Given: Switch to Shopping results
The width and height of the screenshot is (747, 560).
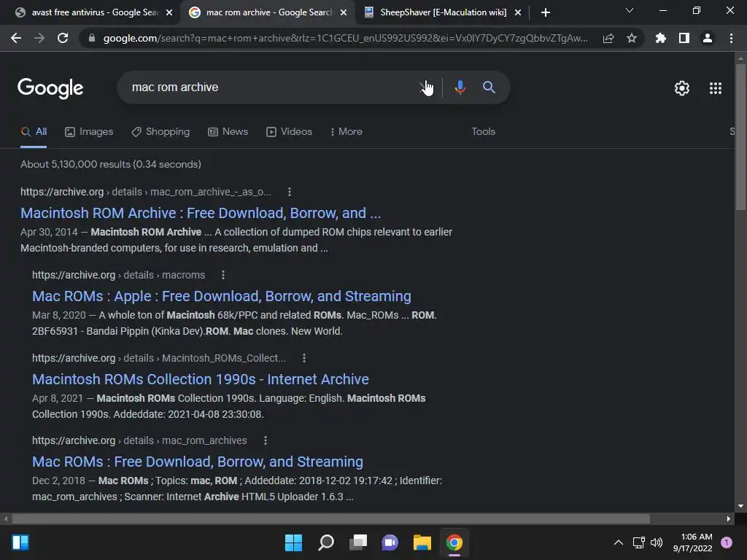Looking at the screenshot, I should [x=160, y=131].
